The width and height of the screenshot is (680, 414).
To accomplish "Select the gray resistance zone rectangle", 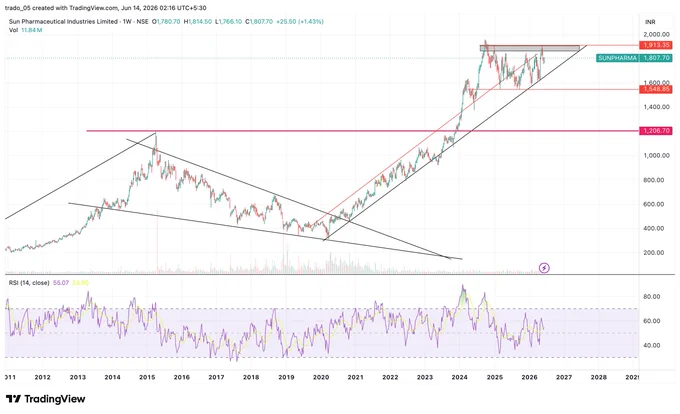I will click(x=530, y=48).
